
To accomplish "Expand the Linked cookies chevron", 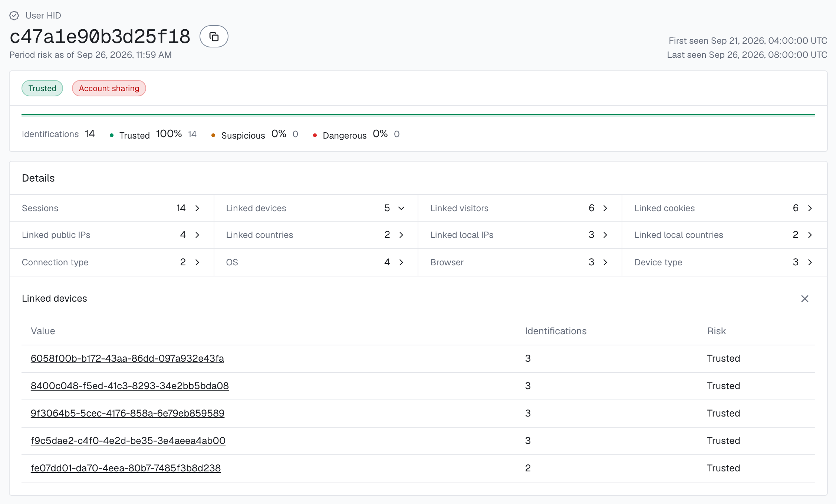I will 810,208.
